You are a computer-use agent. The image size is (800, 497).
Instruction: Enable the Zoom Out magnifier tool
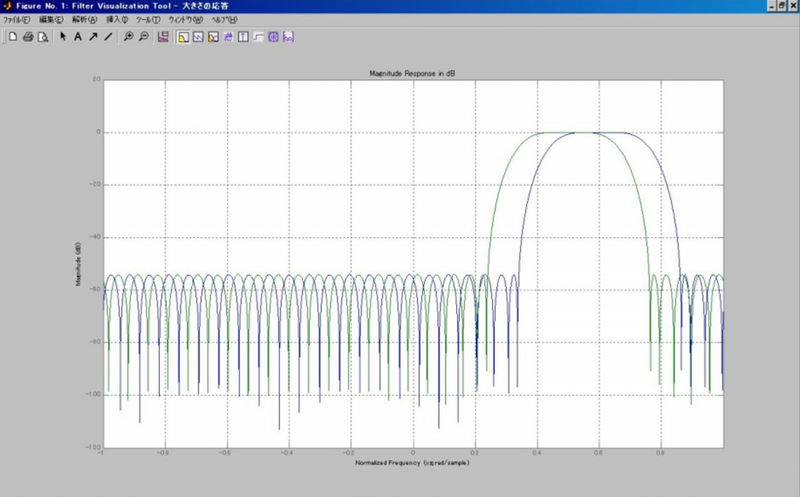(143, 37)
